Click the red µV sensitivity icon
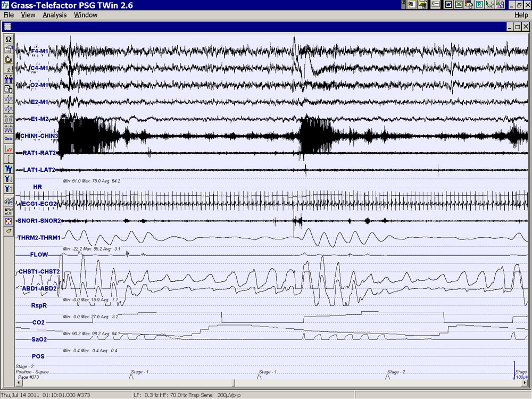The width and height of the screenshot is (532, 399). point(9,149)
